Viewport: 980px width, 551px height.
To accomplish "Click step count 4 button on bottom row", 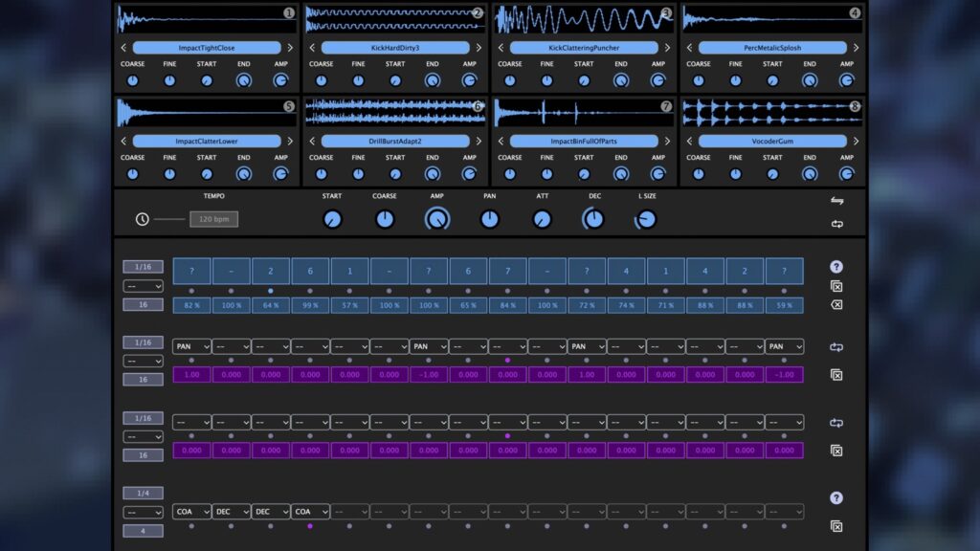I will (x=144, y=531).
